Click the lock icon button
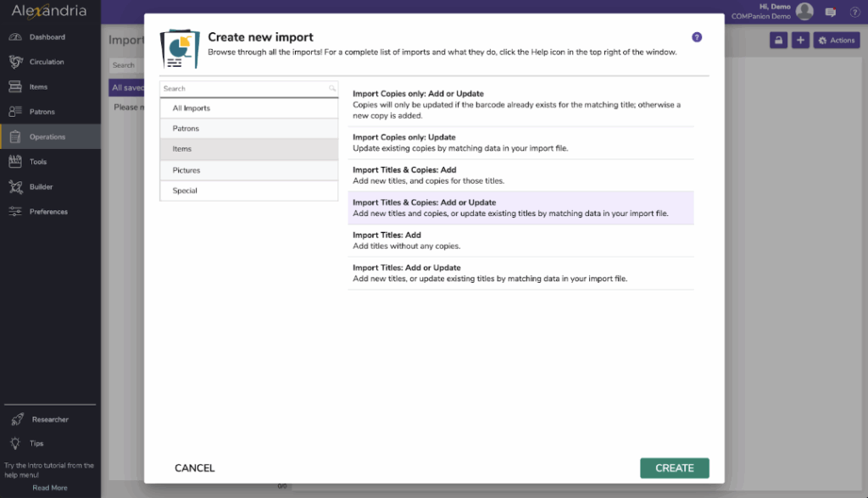The image size is (868, 498). click(778, 41)
